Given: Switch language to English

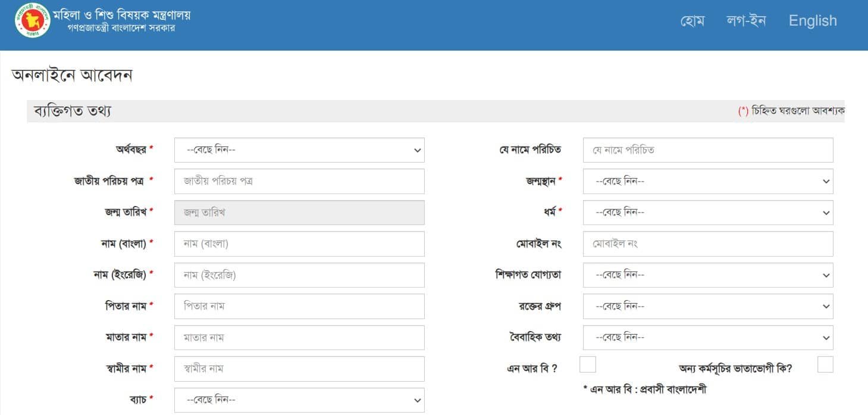Looking at the screenshot, I should [x=812, y=21].
